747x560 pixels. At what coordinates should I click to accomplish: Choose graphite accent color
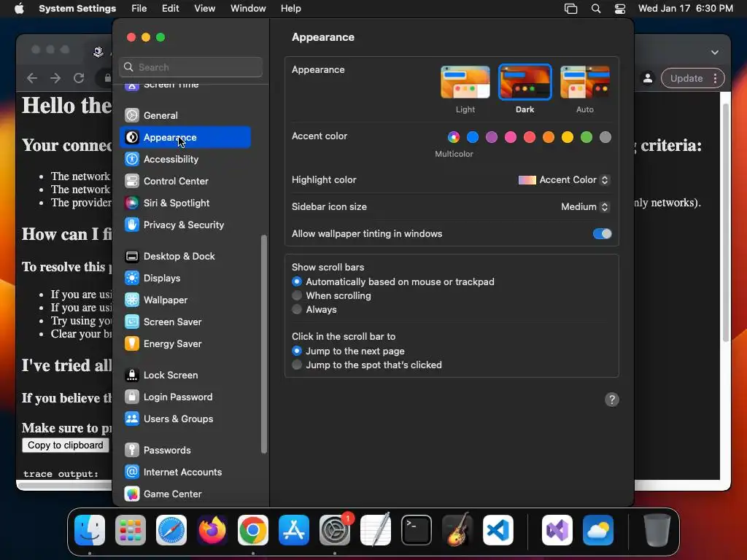tap(605, 137)
